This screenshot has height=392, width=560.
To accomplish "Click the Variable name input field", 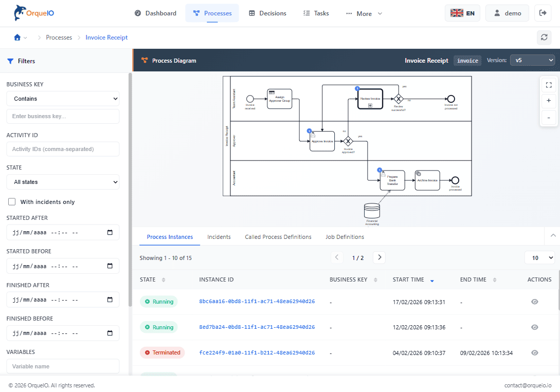I will pyautogui.click(x=63, y=366).
